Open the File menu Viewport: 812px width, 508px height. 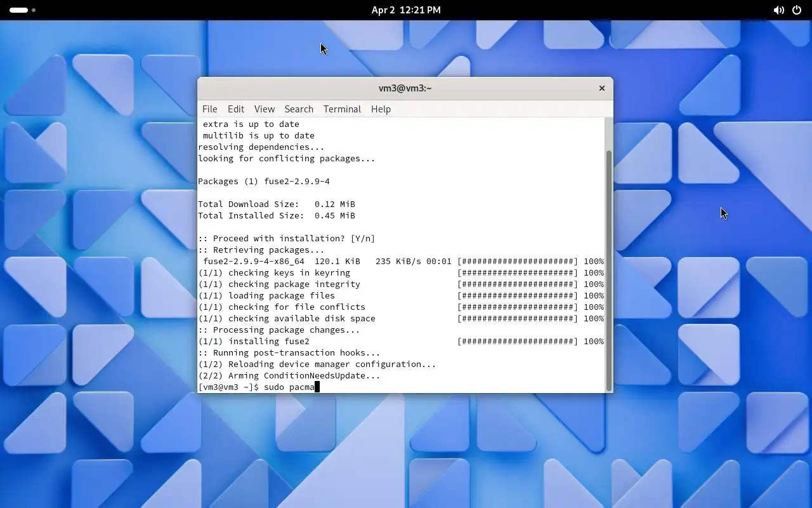coord(209,109)
